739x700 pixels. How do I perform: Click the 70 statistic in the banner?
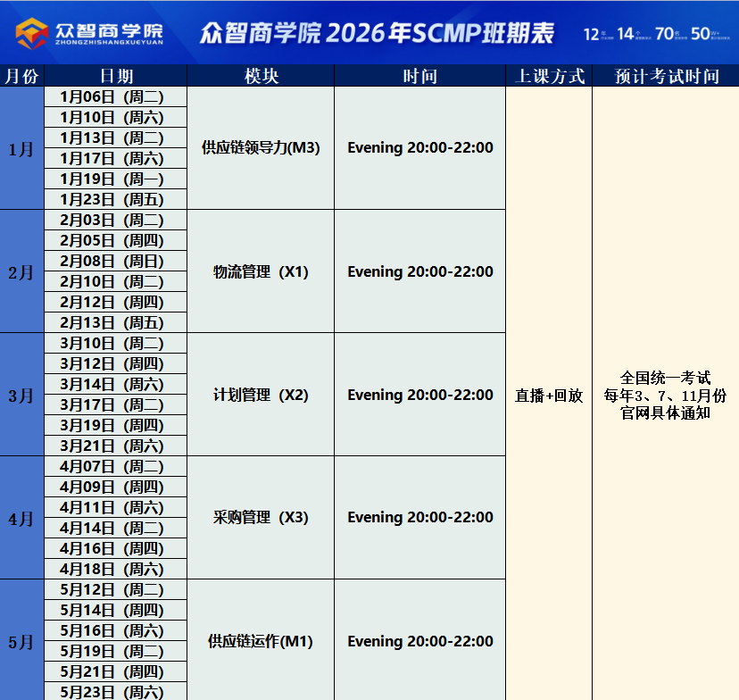[x=664, y=34]
